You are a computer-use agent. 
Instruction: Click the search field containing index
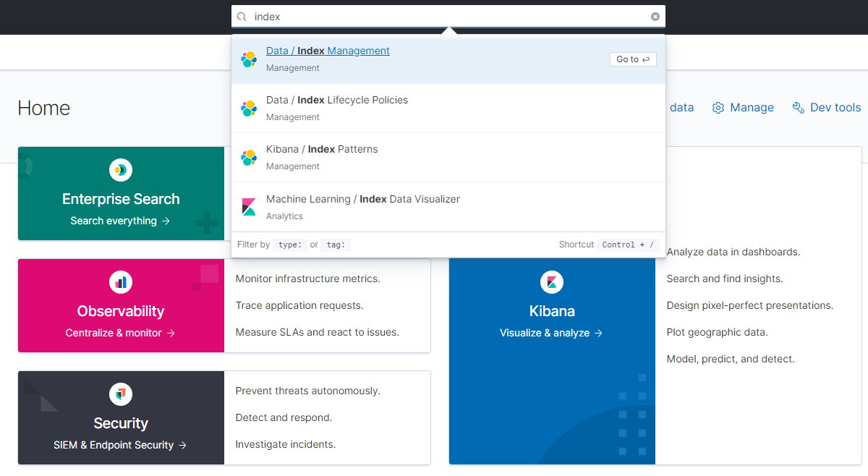pos(448,17)
